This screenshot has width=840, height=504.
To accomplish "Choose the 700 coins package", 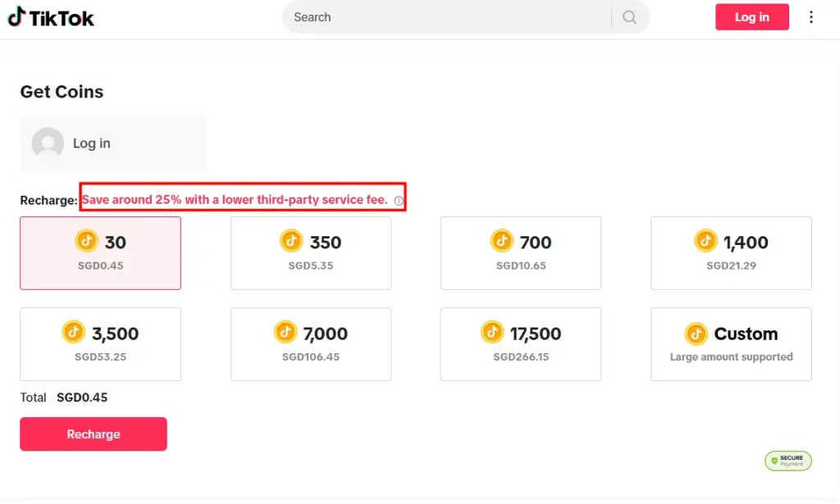I will pos(521,253).
